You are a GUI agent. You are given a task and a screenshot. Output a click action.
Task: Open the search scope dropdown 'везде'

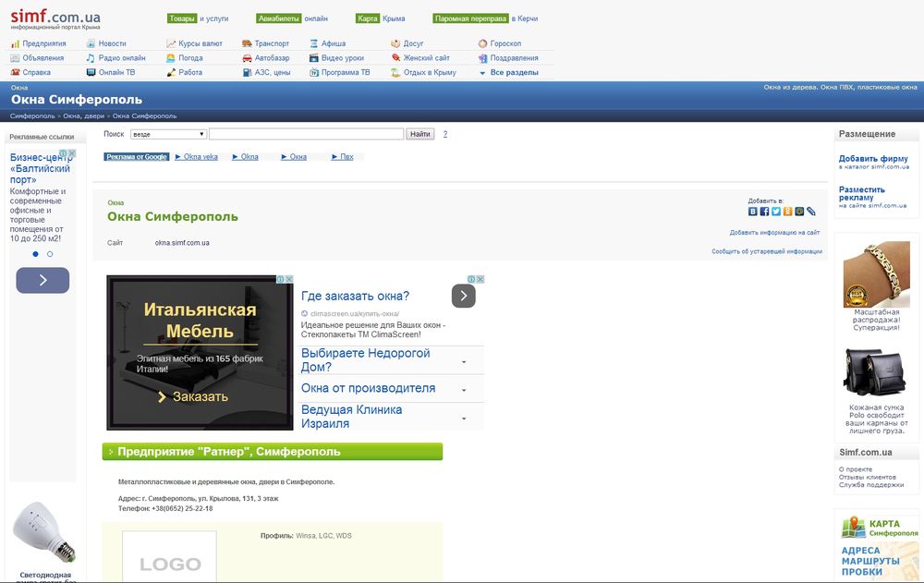coord(167,134)
